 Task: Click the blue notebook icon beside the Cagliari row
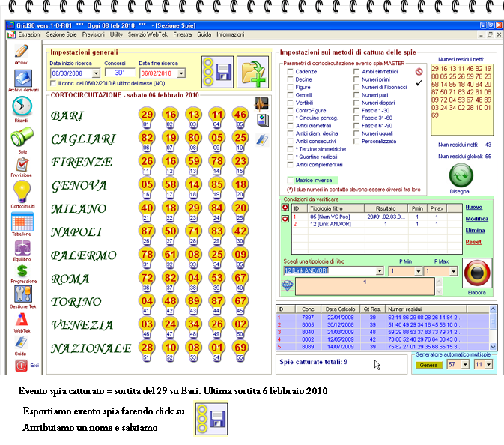click(x=262, y=140)
